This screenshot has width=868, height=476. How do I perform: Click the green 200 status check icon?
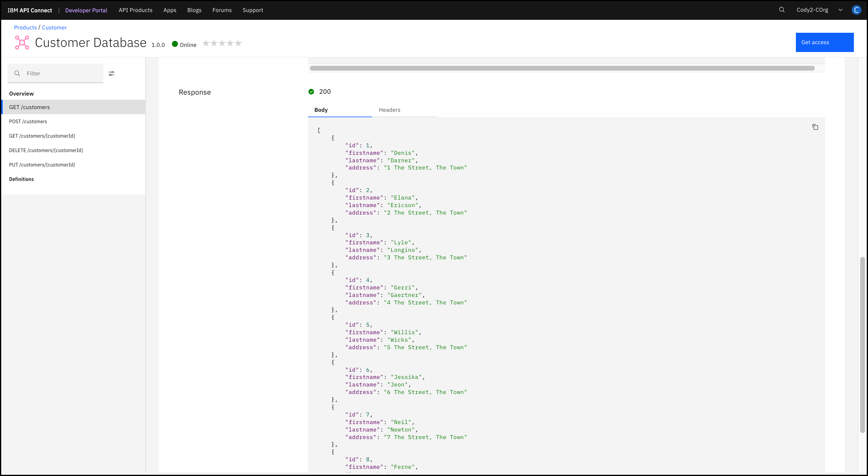coord(311,92)
